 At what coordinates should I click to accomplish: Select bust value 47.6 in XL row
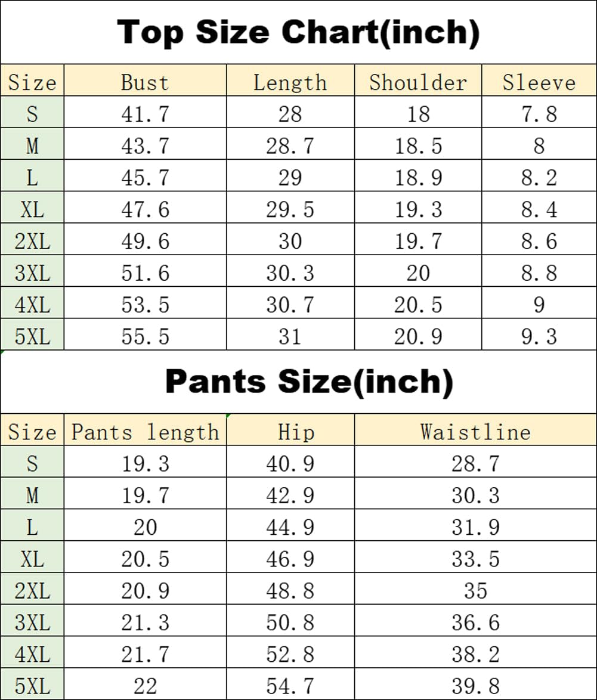[145, 209]
